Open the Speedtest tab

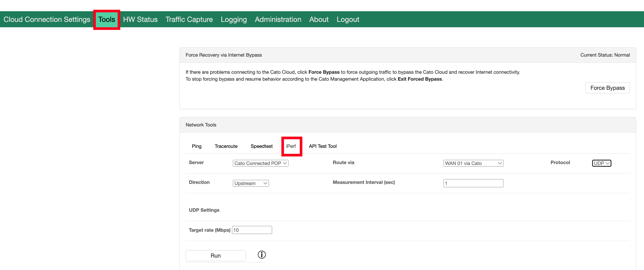pos(261,146)
